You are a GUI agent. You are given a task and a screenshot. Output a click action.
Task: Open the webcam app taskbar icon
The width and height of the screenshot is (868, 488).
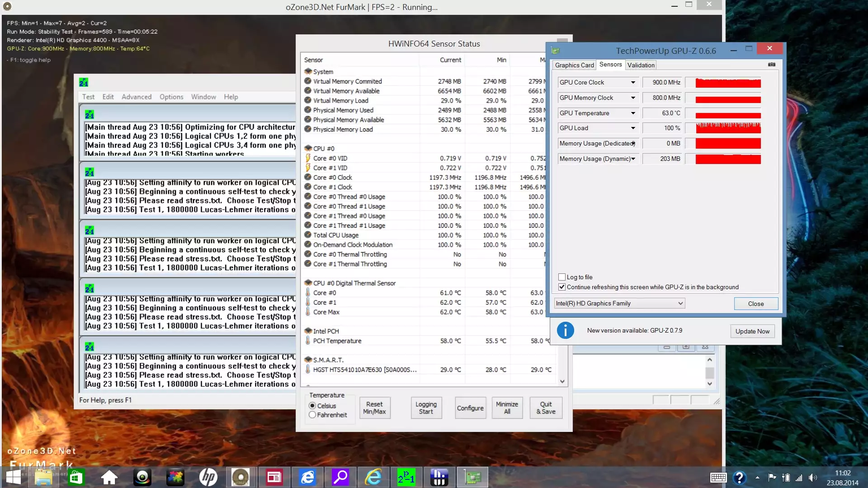[142, 477]
